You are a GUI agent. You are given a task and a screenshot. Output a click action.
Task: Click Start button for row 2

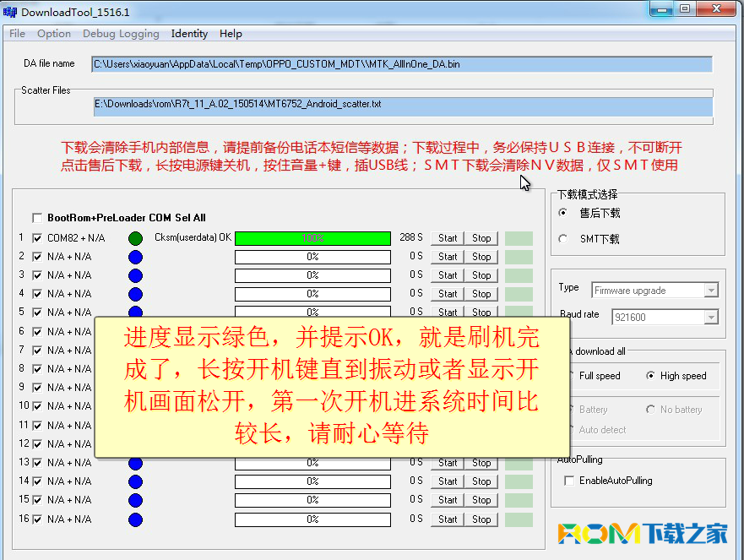click(x=448, y=257)
